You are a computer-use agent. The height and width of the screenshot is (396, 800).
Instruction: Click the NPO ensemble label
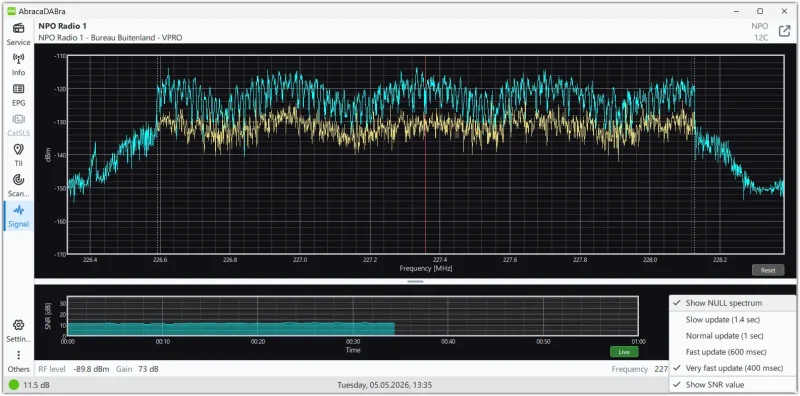(x=760, y=26)
